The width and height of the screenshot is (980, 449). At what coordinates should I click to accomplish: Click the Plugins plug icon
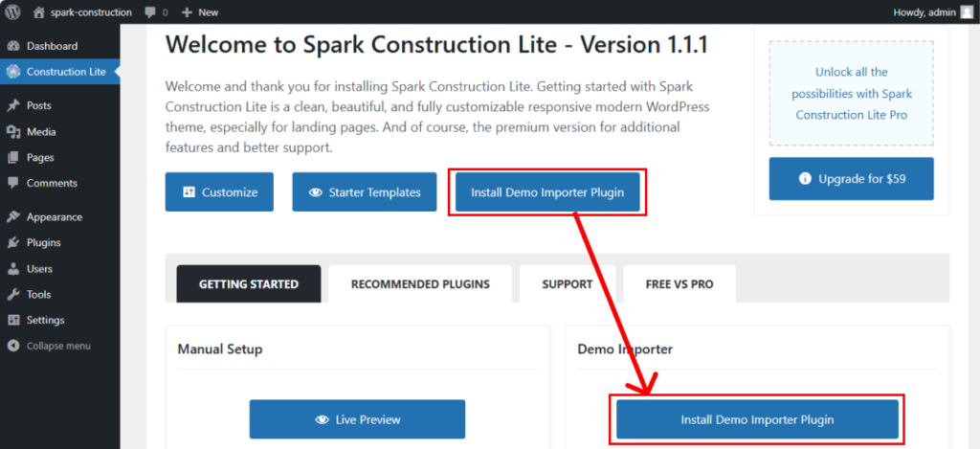[x=12, y=243]
